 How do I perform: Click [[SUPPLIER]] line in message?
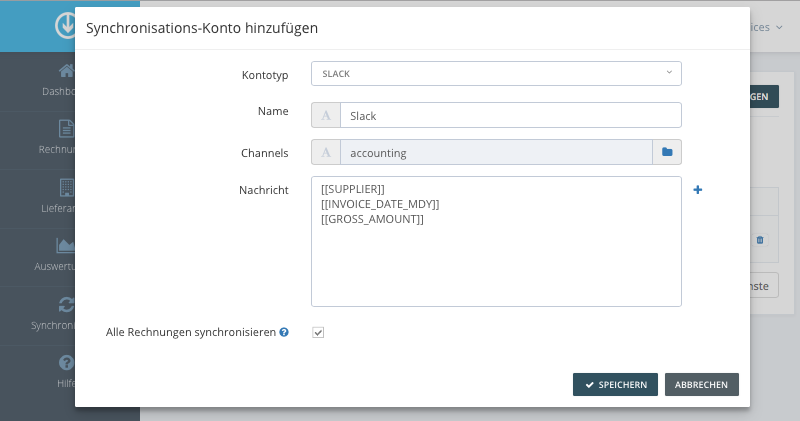(x=353, y=189)
